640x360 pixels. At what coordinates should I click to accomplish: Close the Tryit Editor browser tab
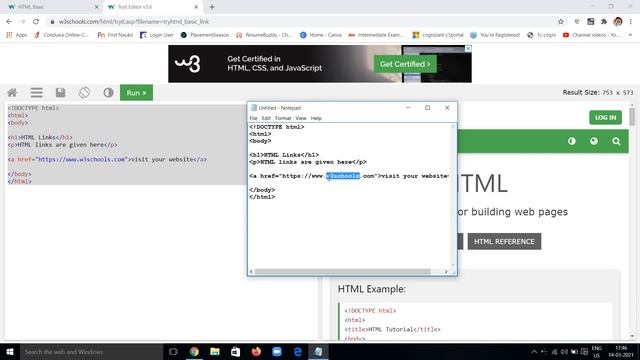[196, 7]
